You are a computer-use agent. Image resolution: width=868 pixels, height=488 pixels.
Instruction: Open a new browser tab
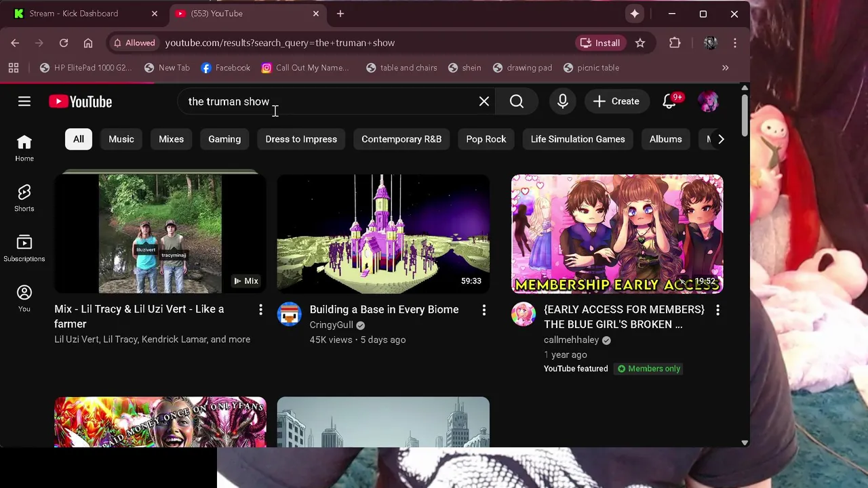tap(340, 14)
